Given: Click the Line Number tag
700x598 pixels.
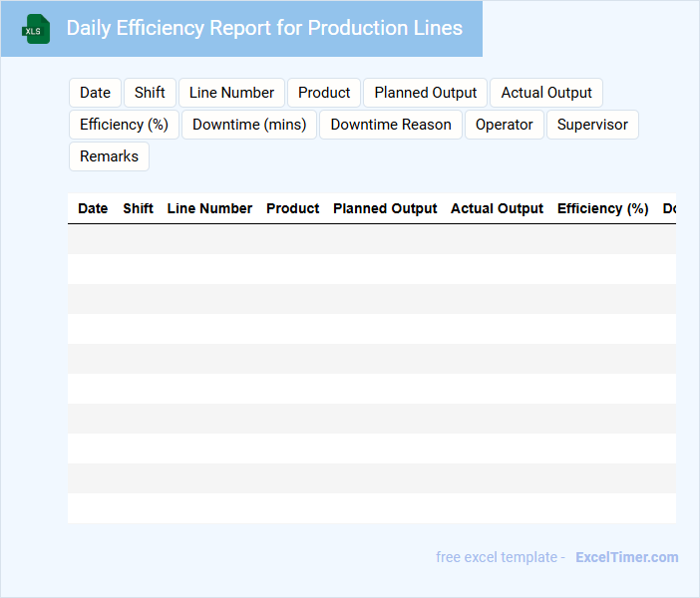Looking at the screenshot, I should pos(231,93).
